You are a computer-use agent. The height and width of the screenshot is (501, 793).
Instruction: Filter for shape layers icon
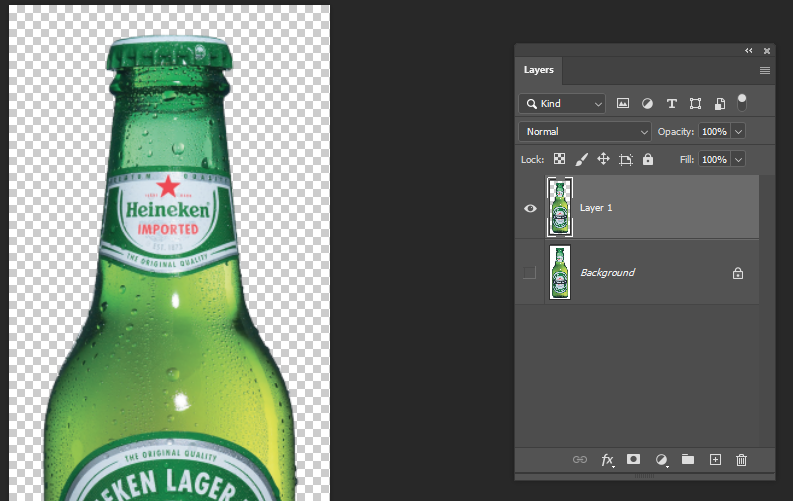pyautogui.click(x=695, y=104)
